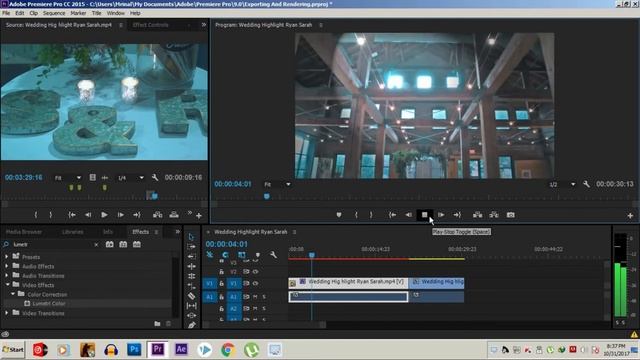This screenshot has height=360, width=640.
Task: Stop playback with the Play-Stop Toggle
Action: click(x=424, y=215)
